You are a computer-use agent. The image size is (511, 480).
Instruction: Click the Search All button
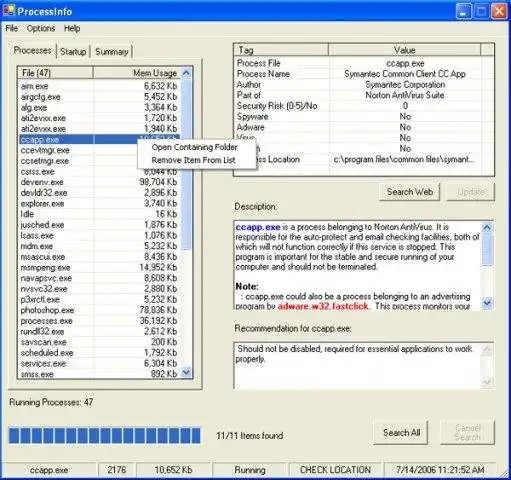tap(401, 432)
